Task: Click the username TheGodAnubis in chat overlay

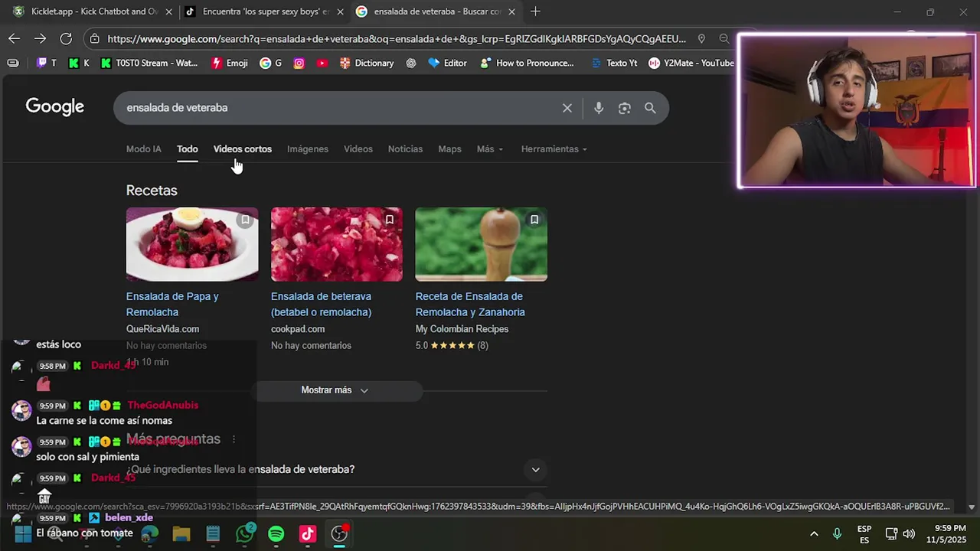Action: click(x=162, y=405)
